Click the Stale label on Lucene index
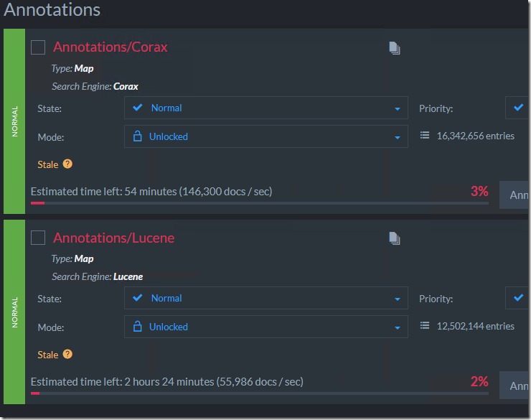 point(48,355)
